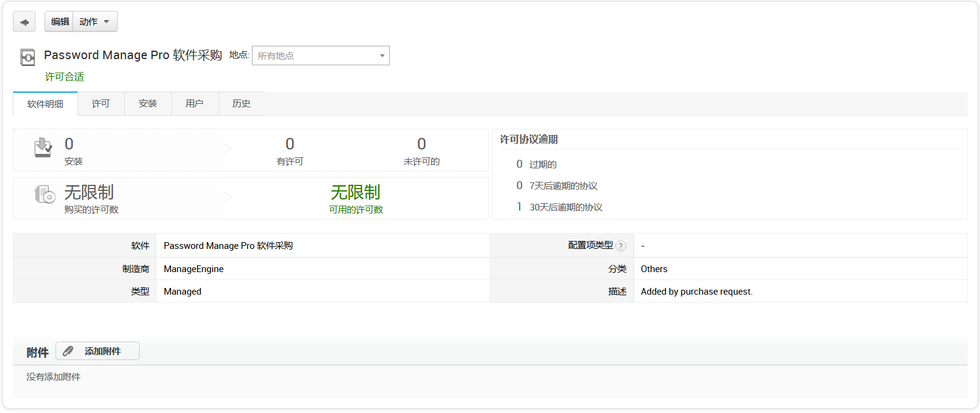Viewport: 980px width, 413px height.
Task: Click the 过期的 agreements row
Action: click(536, 164)
